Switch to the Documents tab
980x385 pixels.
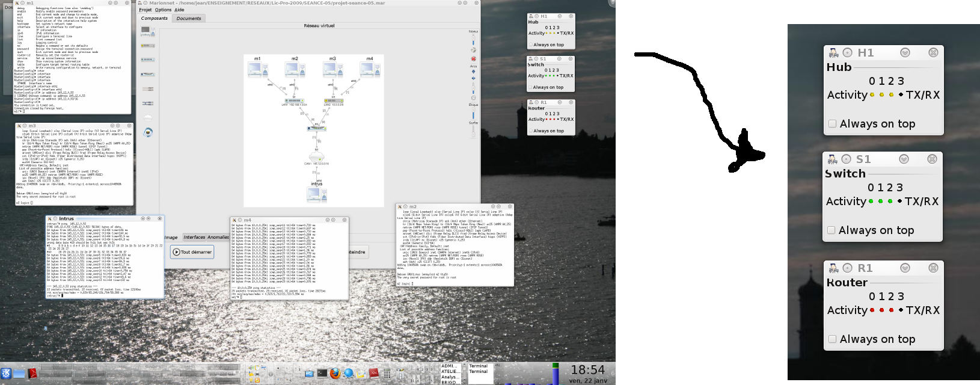point(189,18)
